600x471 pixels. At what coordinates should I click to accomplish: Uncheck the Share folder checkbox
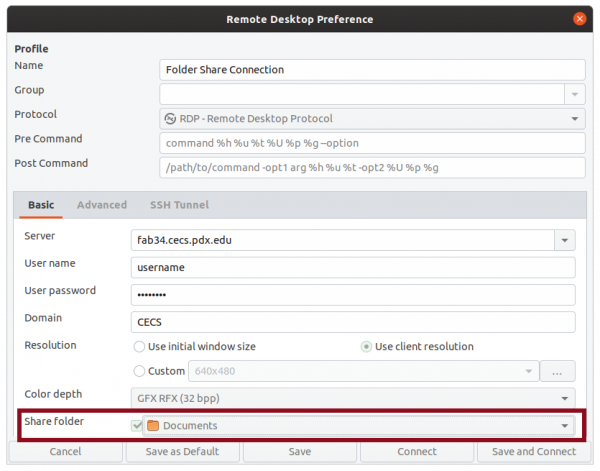[137, 425]
